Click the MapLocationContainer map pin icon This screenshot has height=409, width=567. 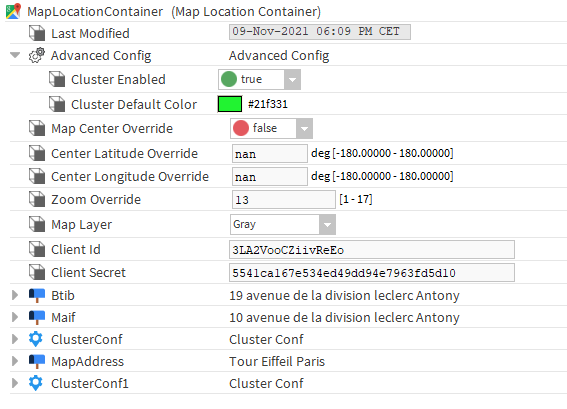point(13,12)
